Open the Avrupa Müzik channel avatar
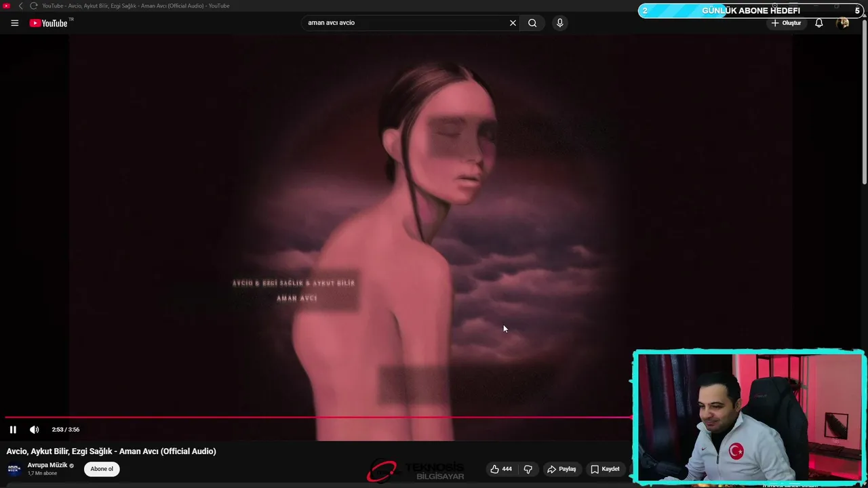This screenshot has height=488, width=868. 14,469
